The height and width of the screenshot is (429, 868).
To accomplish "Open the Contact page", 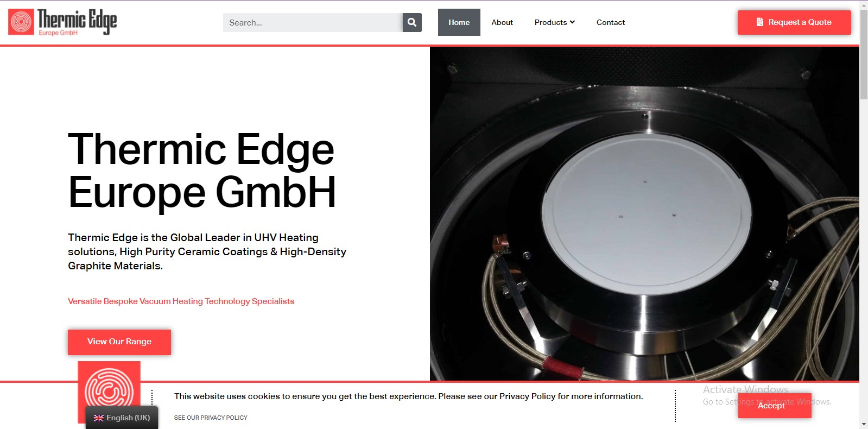I will [611, 22].
